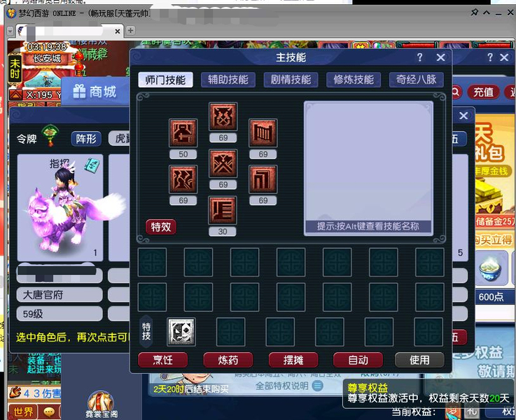Viewport: 516px width, 420px height.
Task: Switch to 师门技能 tab
Action: pos(165,80)
